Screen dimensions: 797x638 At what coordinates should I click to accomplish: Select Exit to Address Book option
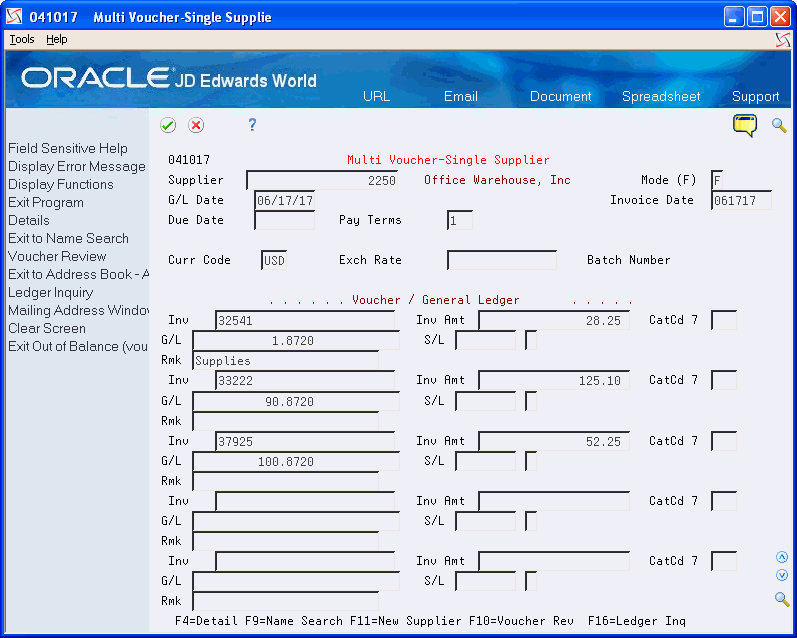(78, 274)
